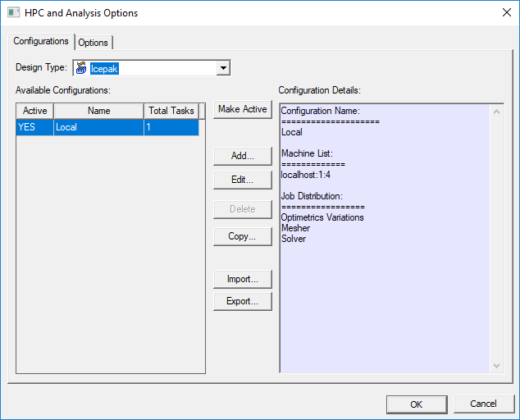Open the Design Type dropdown arrow
520x420 pixels.
[223, 68]
